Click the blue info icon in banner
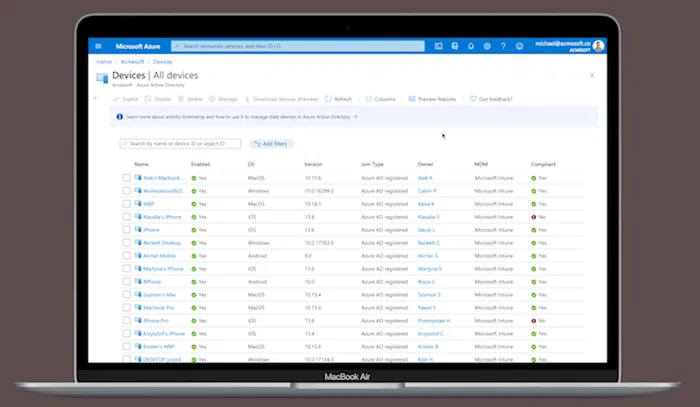The height and width of the screenshot is (407, 700). (120, 117)
